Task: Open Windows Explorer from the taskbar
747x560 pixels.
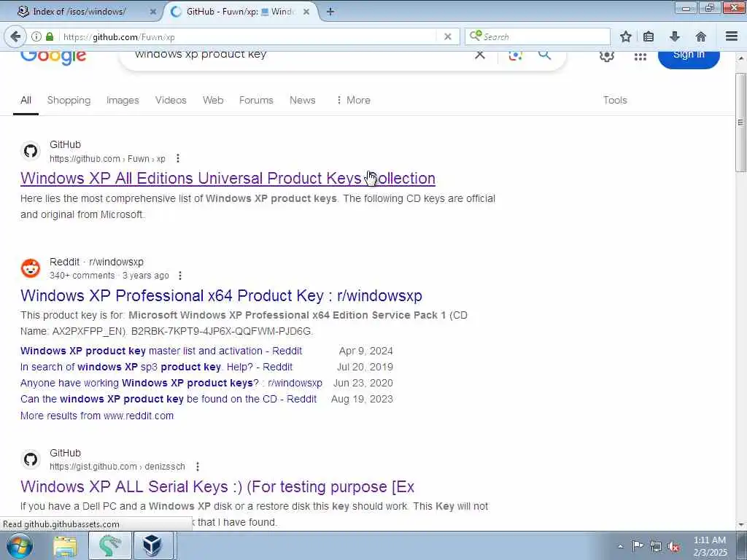Action: click(65, 546)
